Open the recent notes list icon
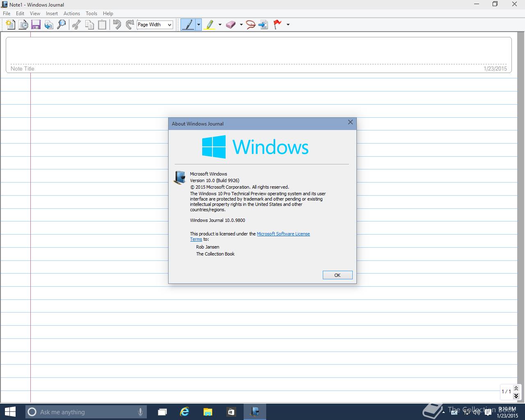This screenshot has height=420, width=525. point(23,25)
